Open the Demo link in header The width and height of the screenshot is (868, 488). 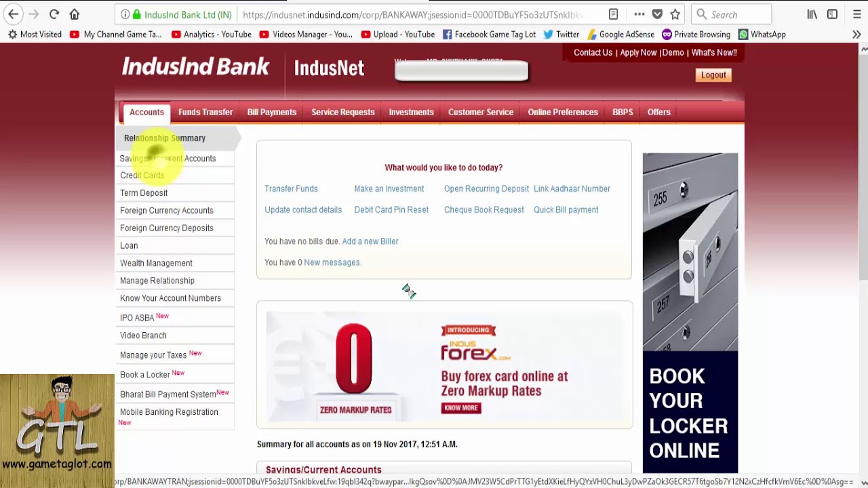click(673, 52)
